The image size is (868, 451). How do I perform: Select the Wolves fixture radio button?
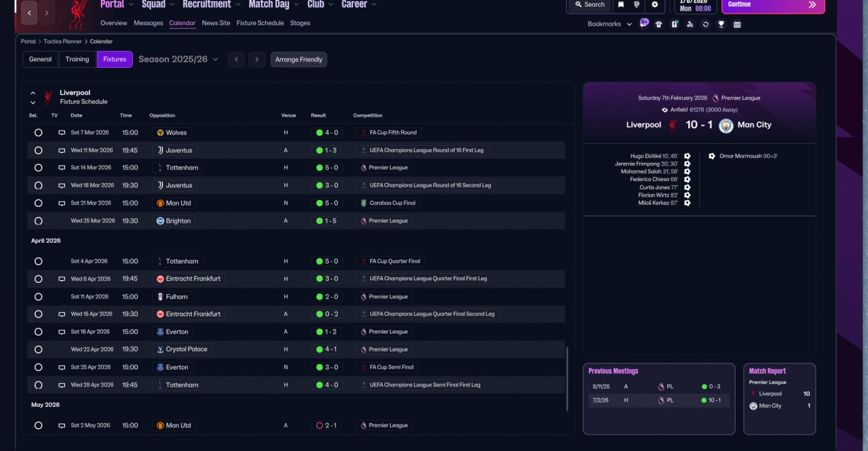(x=38, y=133)
